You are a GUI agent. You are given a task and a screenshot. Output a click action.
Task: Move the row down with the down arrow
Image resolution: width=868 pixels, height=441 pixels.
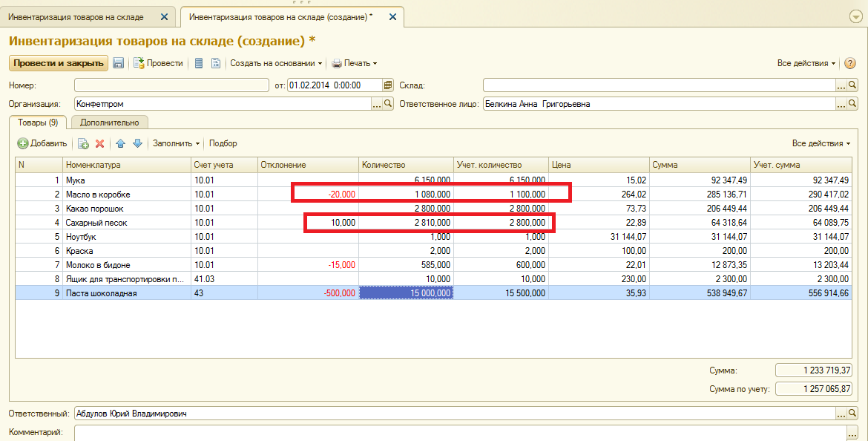138,143
